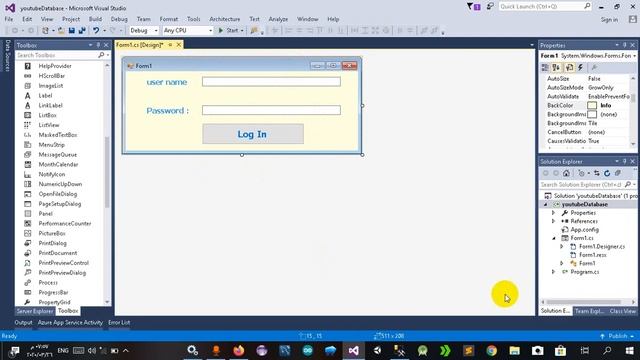Click the BackgroundImage swatch in Properties

coord(592,114)
